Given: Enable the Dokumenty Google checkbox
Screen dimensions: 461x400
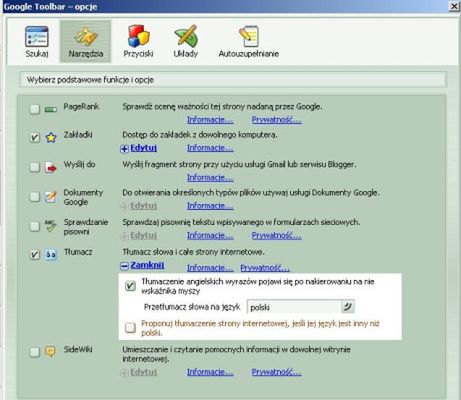Looking at the screenshot, I should click(x=35, y=197).
